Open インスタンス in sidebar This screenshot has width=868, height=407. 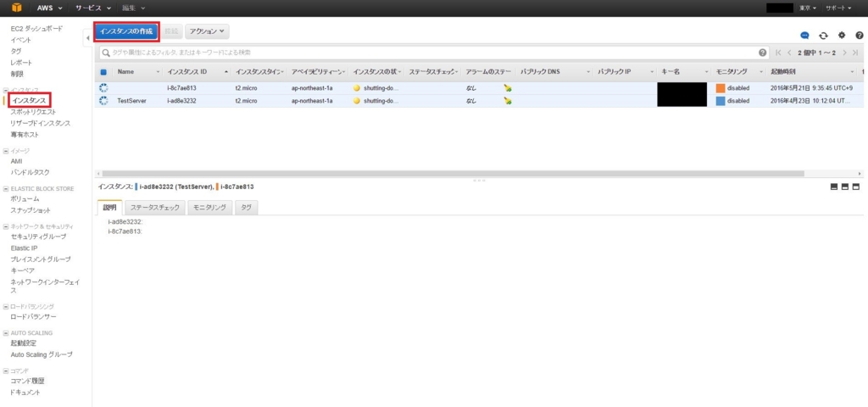click(x=30, y=100)
